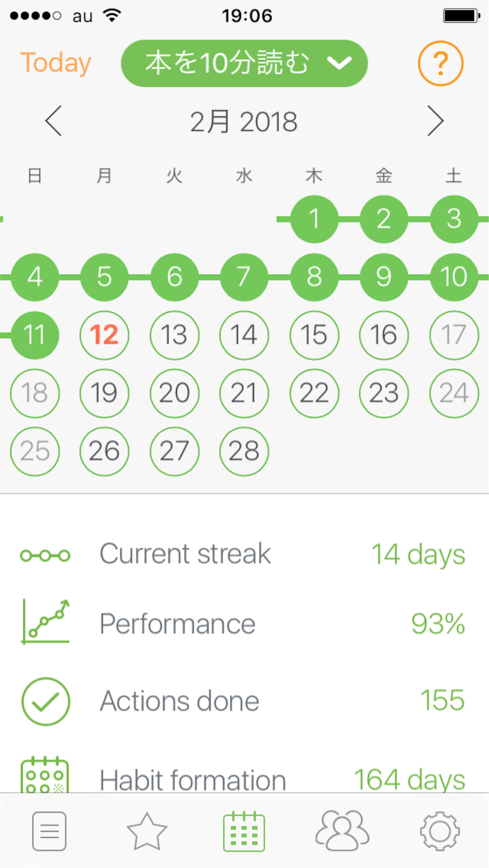489x868 pixels.
Task: Toggle completion for day 28
Action: (x=244, y=451)
